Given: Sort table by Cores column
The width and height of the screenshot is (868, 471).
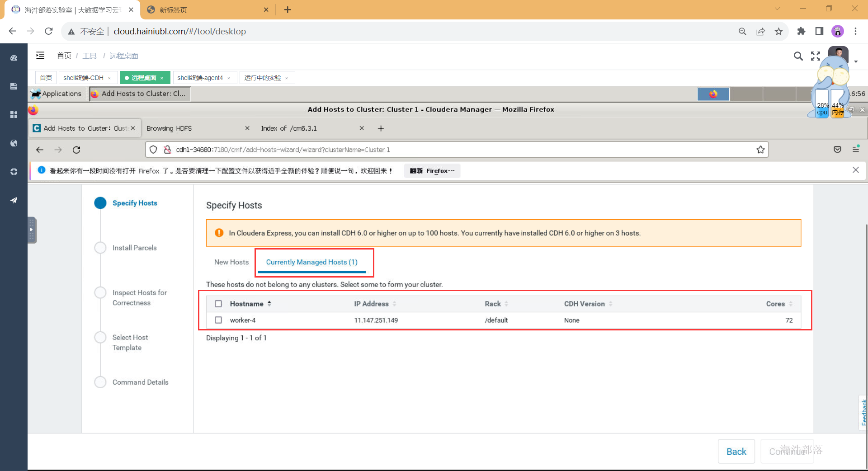Looking at the screenshot, I should pyautogui.click(x=779, y=304).
